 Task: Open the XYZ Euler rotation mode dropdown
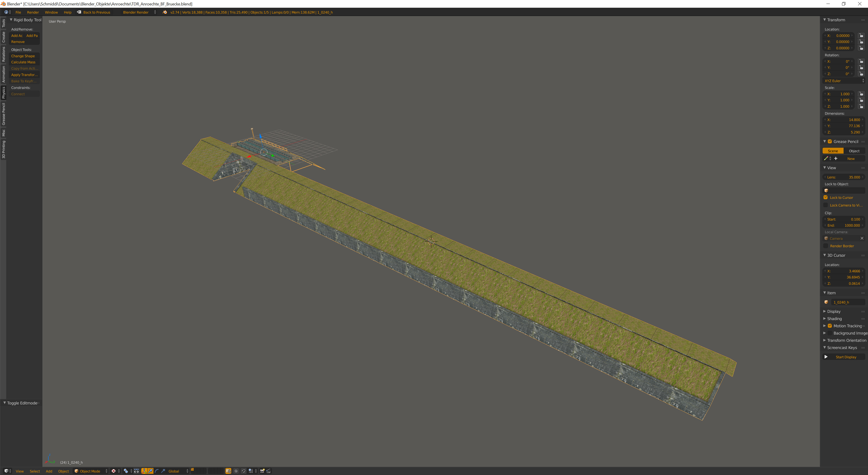coord(843,81)
